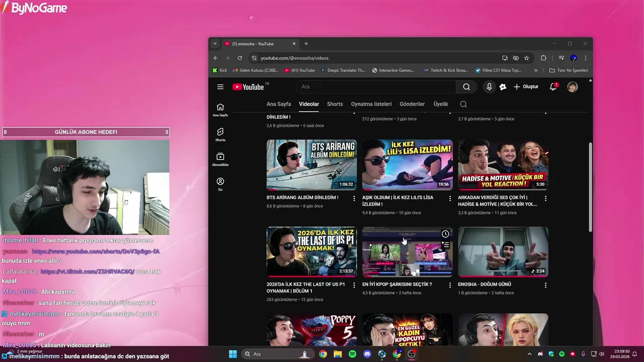This screenshot has height=362, width=644.
Task: Click the Windows taskbar search box
Action: point(277,354)
